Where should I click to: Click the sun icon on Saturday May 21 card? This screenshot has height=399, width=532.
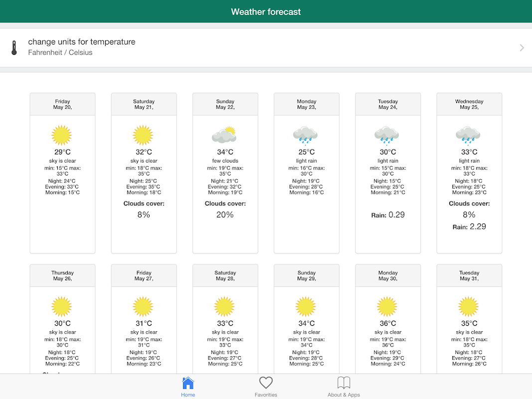[x=143, y=135]
